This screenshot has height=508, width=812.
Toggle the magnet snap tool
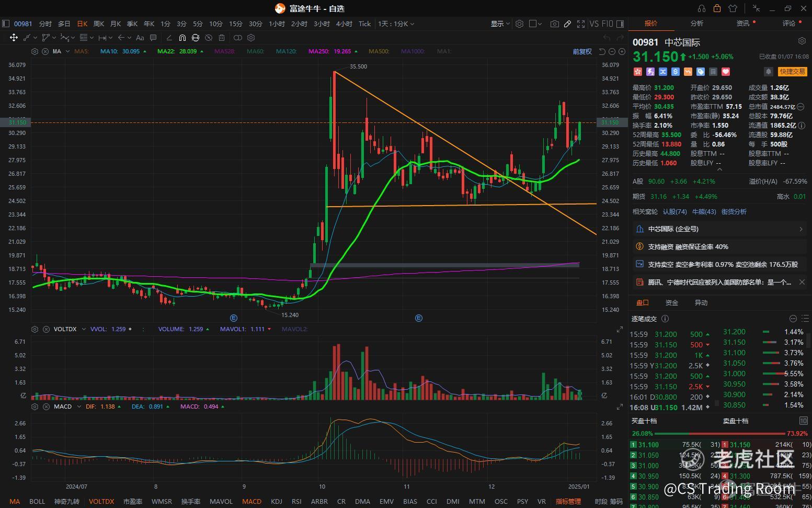182,38
